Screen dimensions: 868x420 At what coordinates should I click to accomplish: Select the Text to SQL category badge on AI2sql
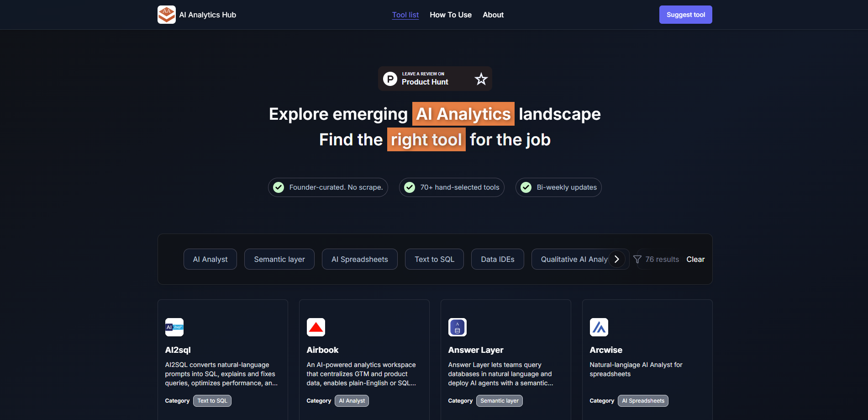(x=212, y=400)
